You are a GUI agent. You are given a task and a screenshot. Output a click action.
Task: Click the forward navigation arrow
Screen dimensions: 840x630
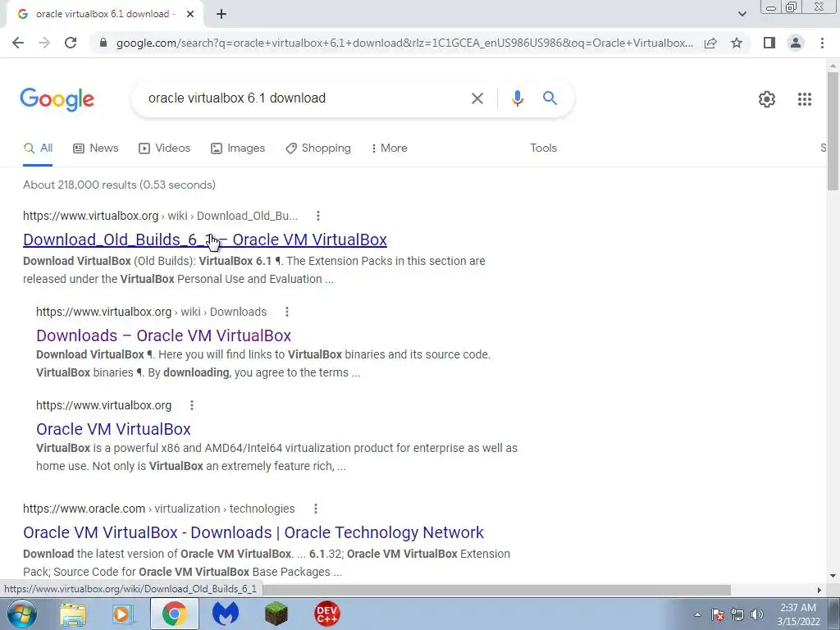coord(44,43)
